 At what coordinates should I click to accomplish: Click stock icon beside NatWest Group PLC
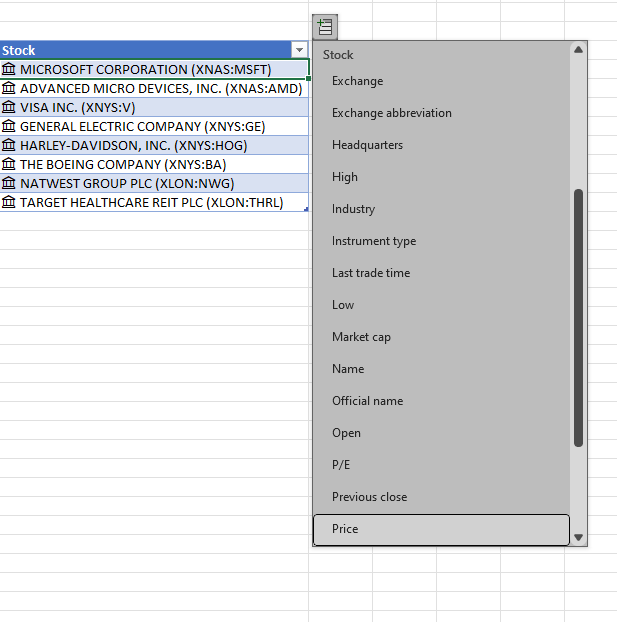pyautogui.click(x=8, y=183)
